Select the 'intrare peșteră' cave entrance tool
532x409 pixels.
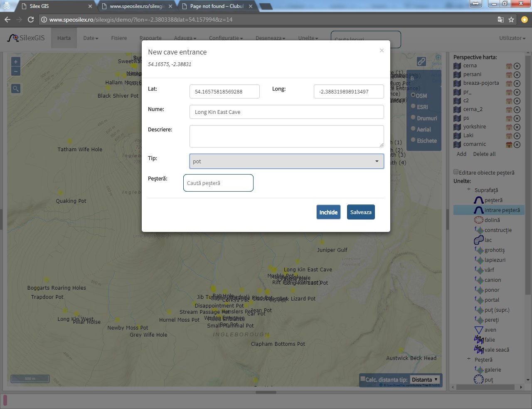502,210
